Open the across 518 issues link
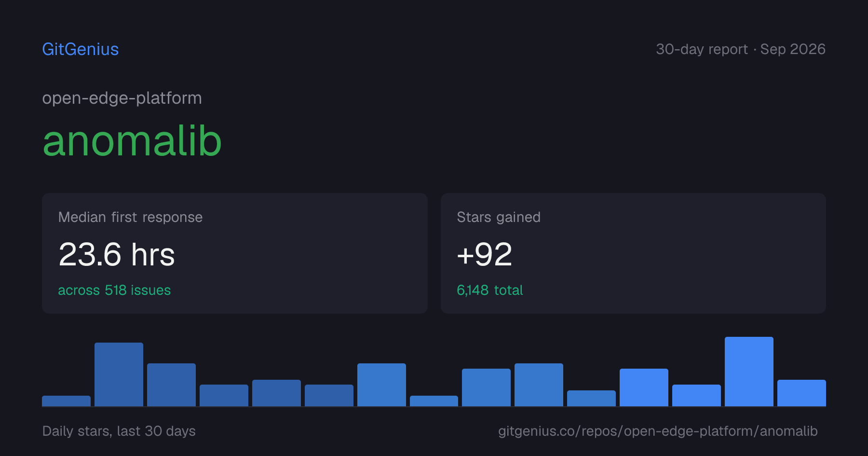This screenshot has height=456, width=868. (x=114, y=290)
